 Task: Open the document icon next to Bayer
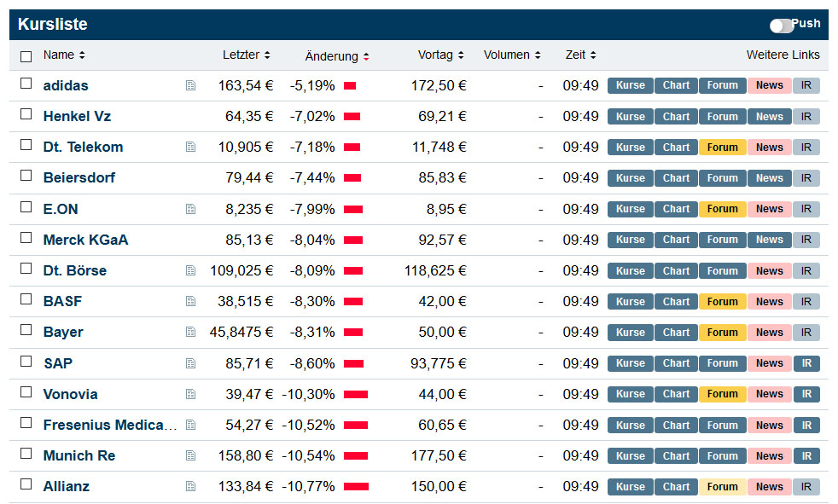click(x=191, y=332)
